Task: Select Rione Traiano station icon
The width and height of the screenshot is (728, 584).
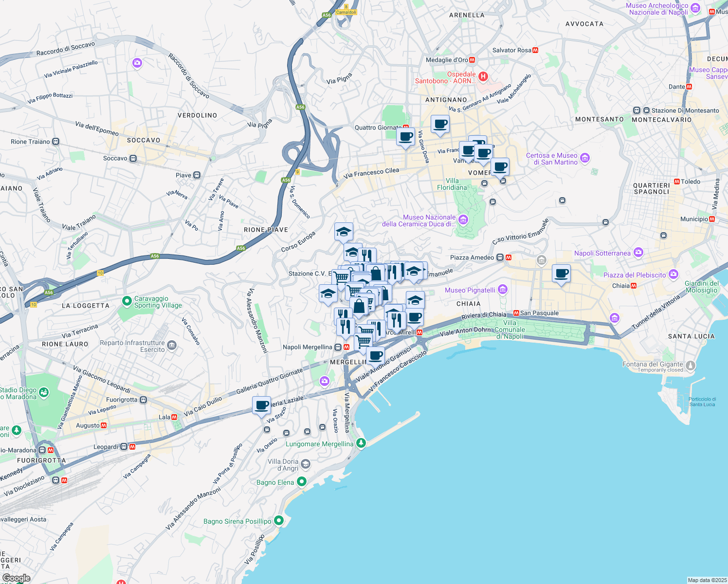Action: point(55,142)
